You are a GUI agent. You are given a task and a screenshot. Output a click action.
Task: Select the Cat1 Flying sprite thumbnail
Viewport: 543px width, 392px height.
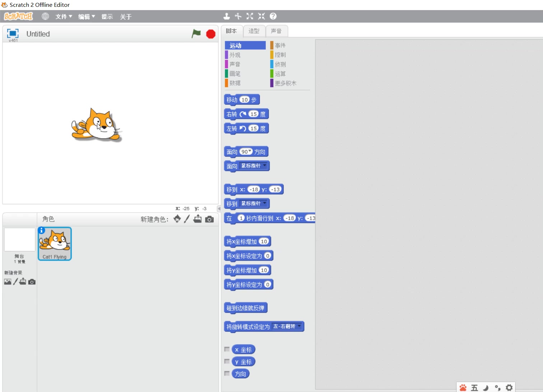55,243
